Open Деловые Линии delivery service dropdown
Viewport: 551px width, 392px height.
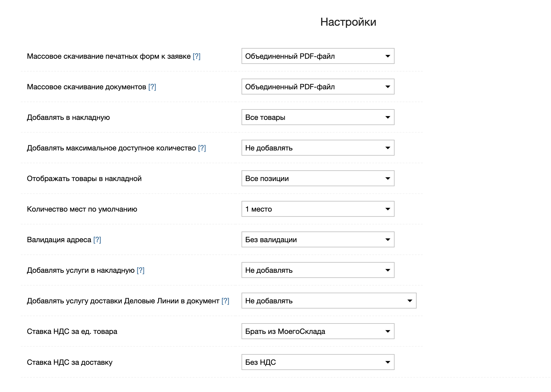(329, 301)
